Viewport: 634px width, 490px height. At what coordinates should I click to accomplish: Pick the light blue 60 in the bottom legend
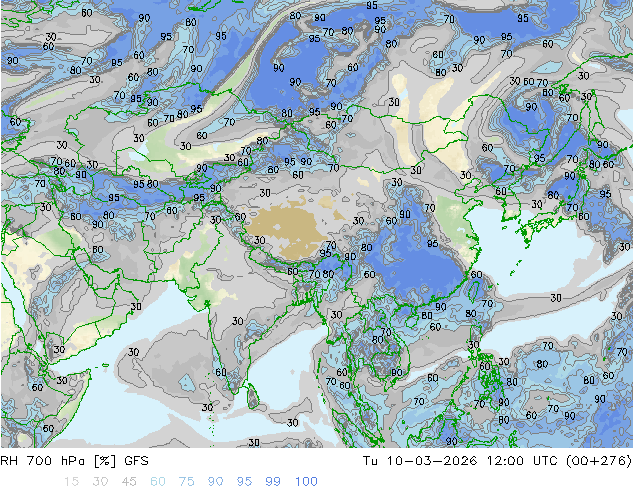coord(158,482)
